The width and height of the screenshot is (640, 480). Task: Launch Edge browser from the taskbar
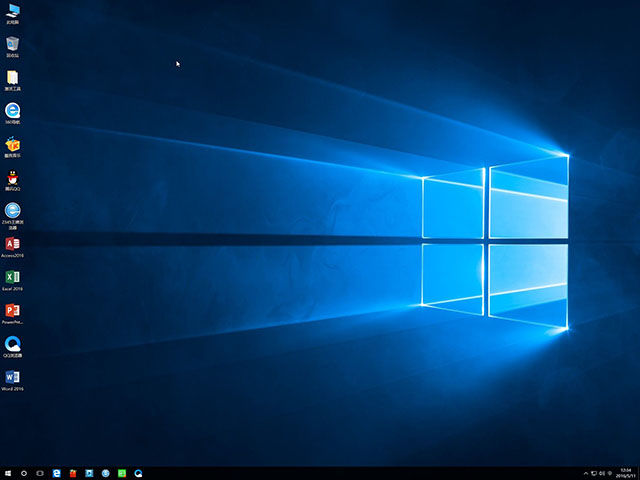57,472
